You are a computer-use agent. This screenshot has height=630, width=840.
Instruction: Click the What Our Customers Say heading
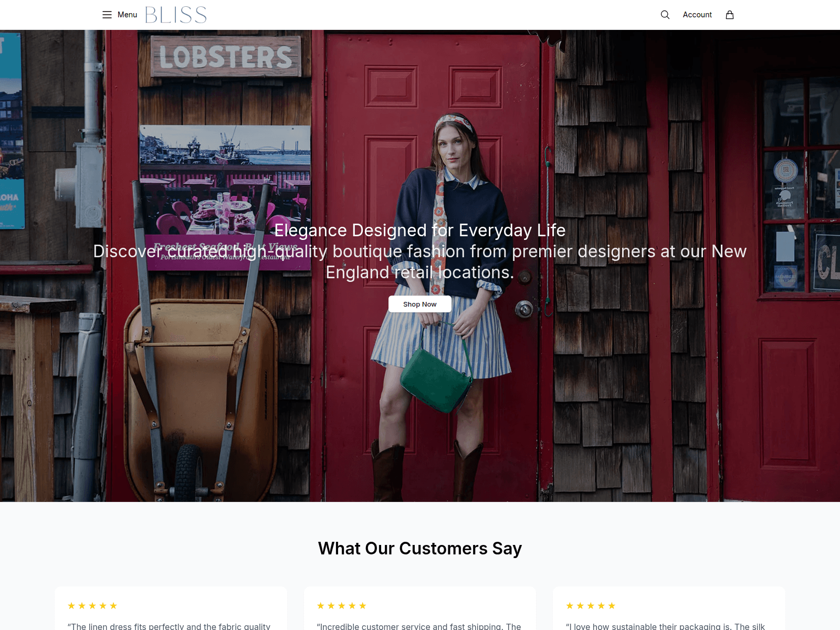click(420, 548)
